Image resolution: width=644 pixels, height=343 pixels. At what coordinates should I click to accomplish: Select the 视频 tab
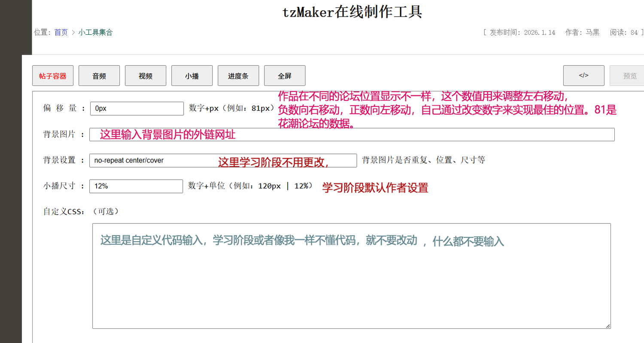[x=146, y=76]
